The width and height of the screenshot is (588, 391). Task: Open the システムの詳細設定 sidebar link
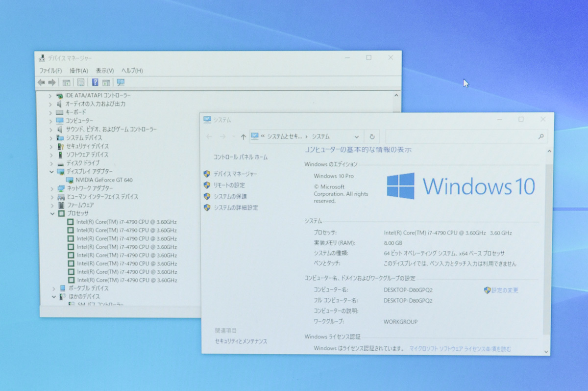(236, 208)
